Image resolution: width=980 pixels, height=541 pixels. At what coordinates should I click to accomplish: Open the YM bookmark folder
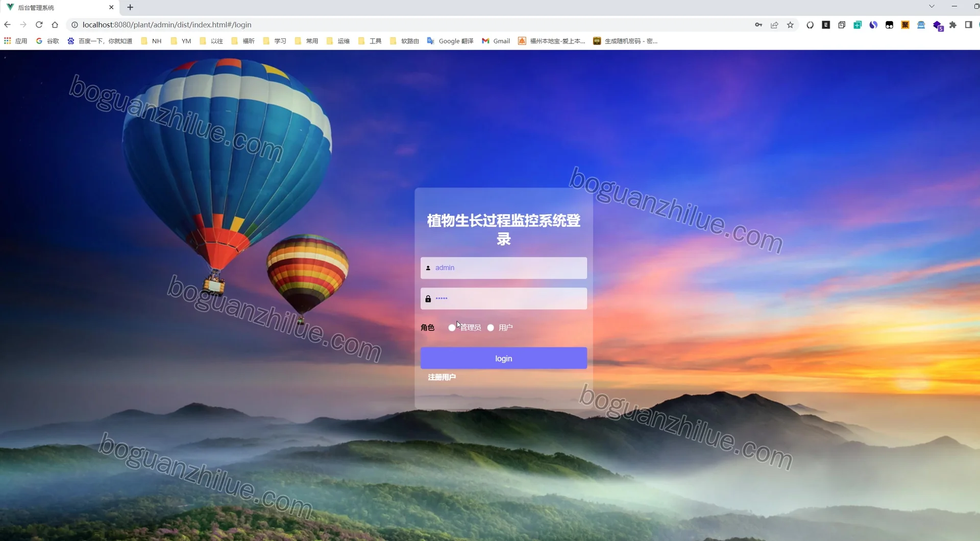pos(181,41)
